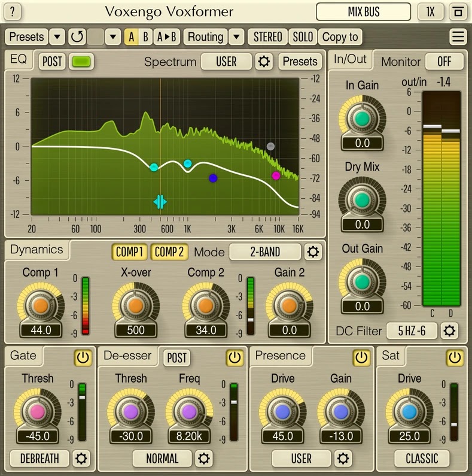
Task: Click the Sat Drive value 25.0
Action: tap(410, 436)
